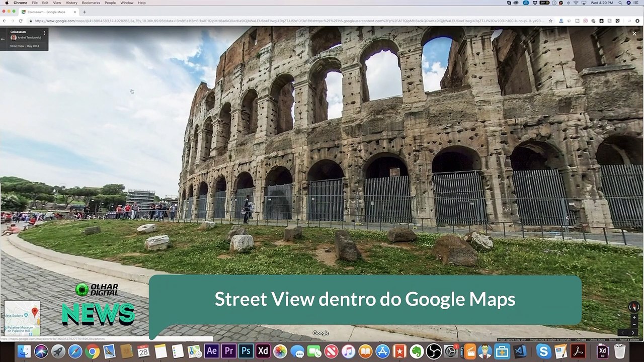Image resolution: width=644 pixels, height=362 pixels.
Task: Open Skype from the dock
Action: coord(543,351)
